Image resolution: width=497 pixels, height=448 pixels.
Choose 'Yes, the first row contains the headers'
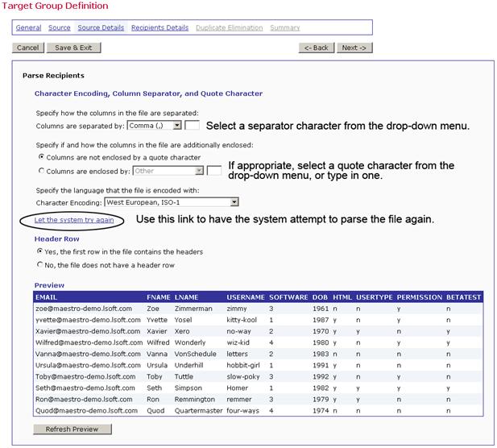[x=39, y=251]
